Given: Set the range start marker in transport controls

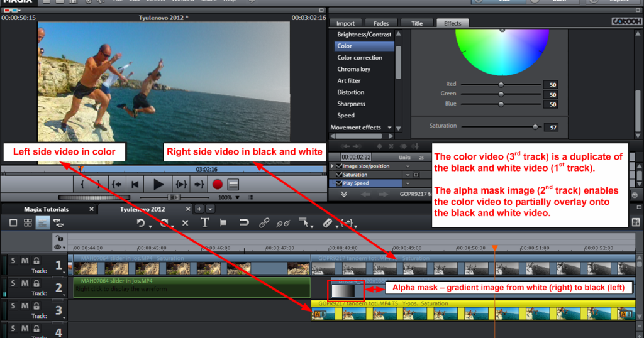Looking at the screenshot, I should [82, 185].
